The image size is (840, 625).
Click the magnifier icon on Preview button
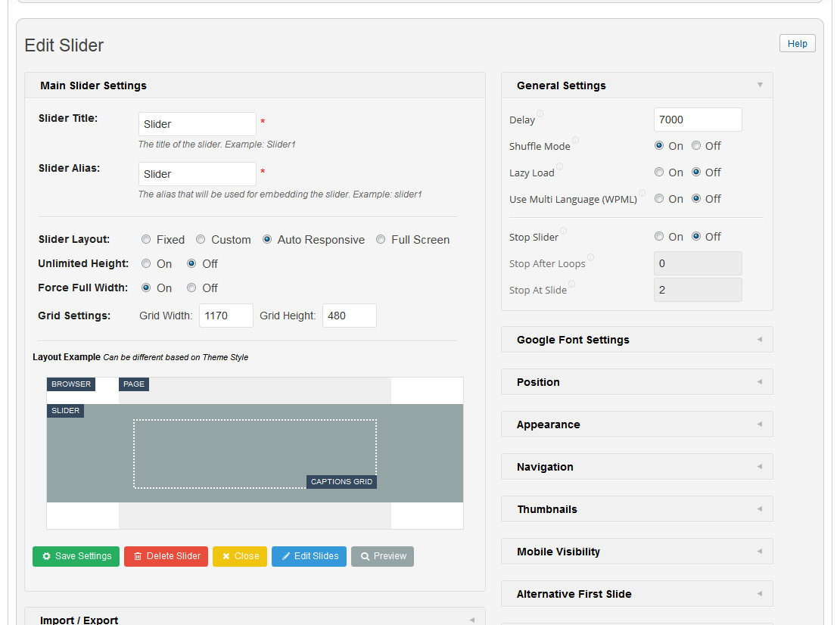point(365,556)
